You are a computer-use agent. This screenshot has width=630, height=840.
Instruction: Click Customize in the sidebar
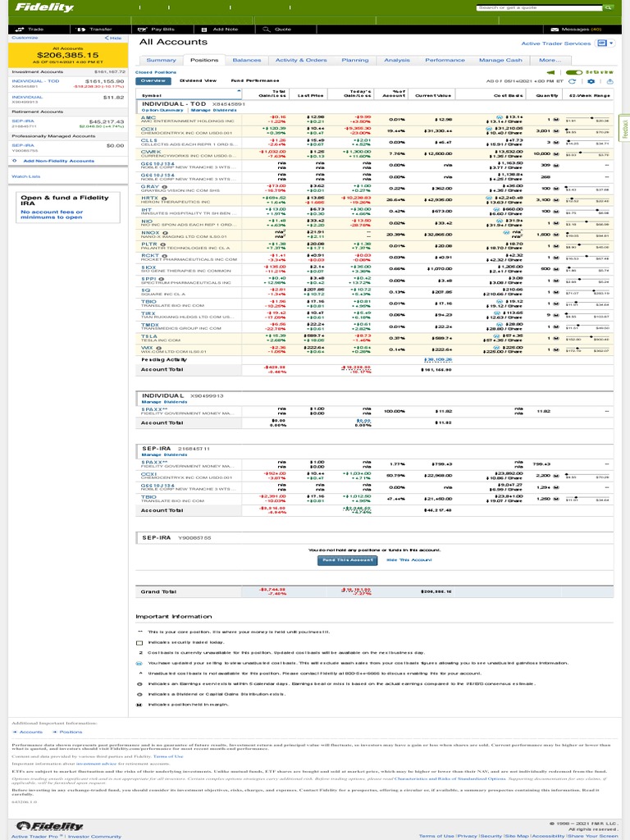click(x=25, y=38)
